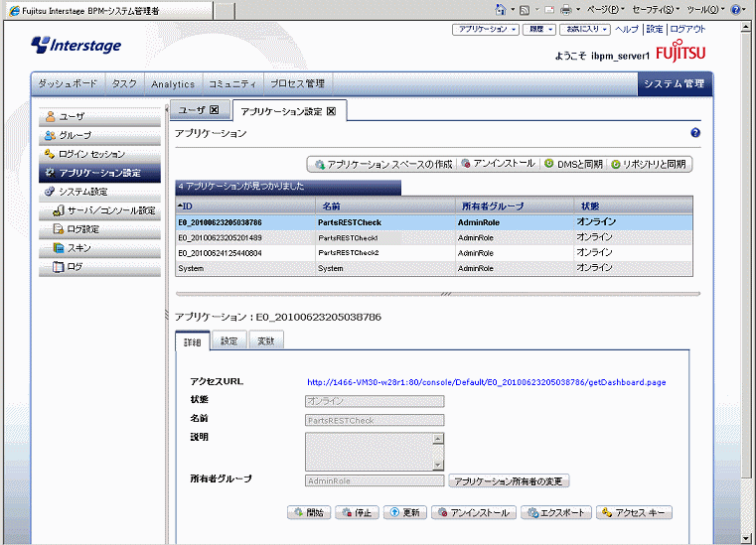The width and height of the screenshot is (756, 545).
Task: Close the ユーザ tab with its X
Action: tap(214, 110)
